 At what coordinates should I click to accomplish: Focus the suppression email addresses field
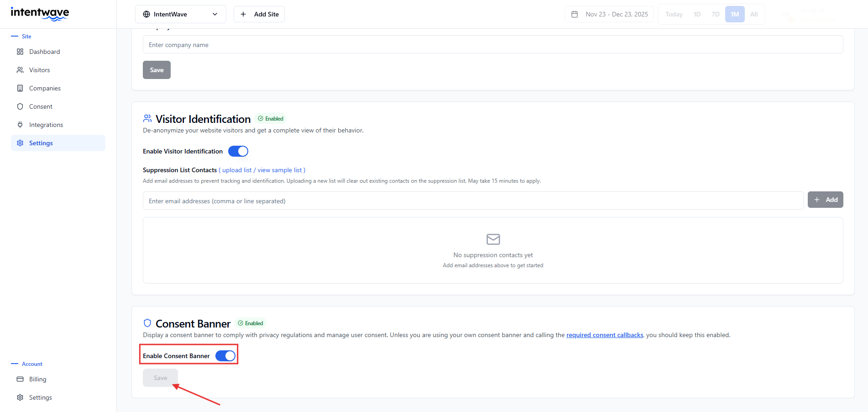tap(473, 201)
